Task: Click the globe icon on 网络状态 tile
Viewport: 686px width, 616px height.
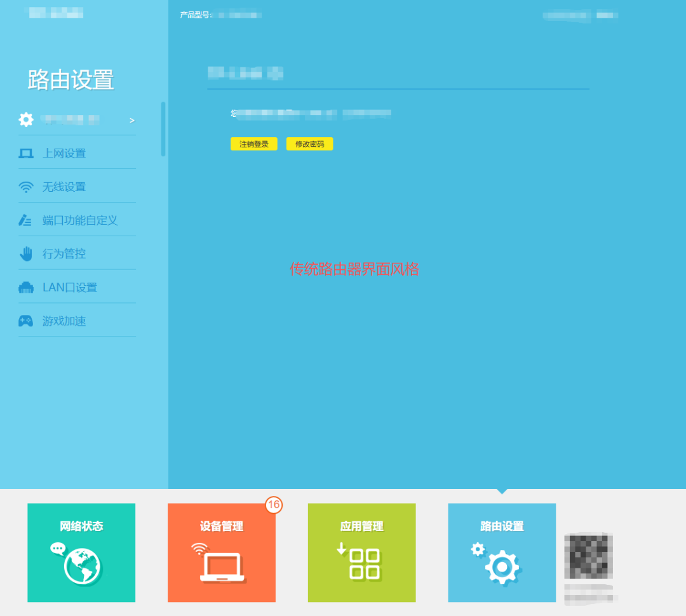Action: click(82, 566)
